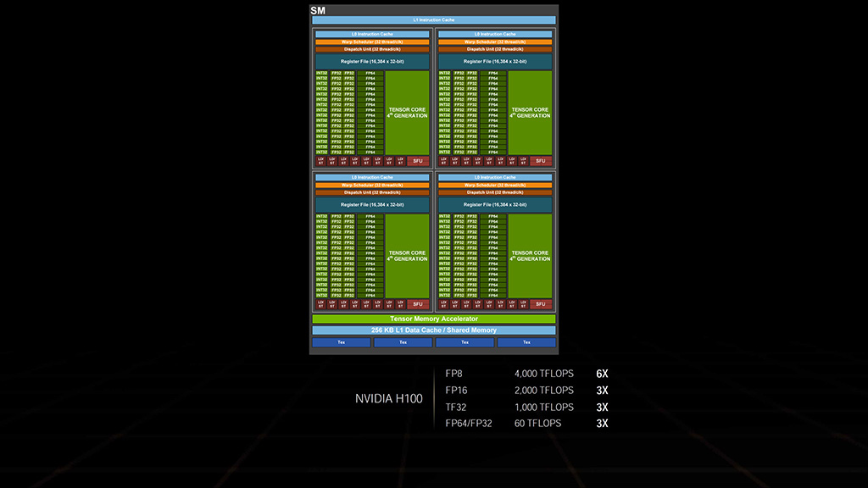The height and width of the screenshot is (488, 868).
Task: Select the TF32 precision label
Action: (x=455, y=407)
